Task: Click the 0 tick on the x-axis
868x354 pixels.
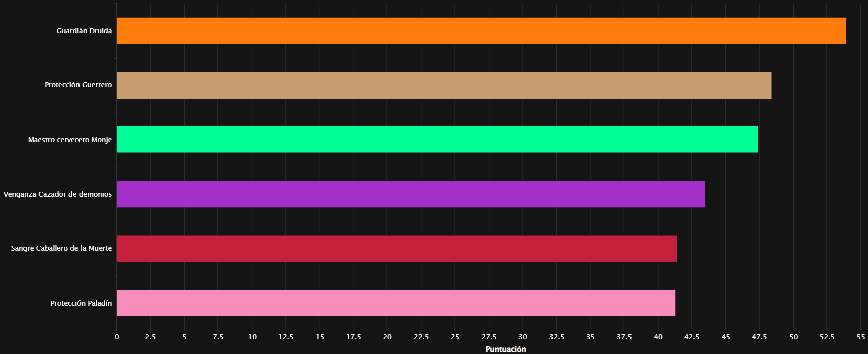Action: click(117, 337)
